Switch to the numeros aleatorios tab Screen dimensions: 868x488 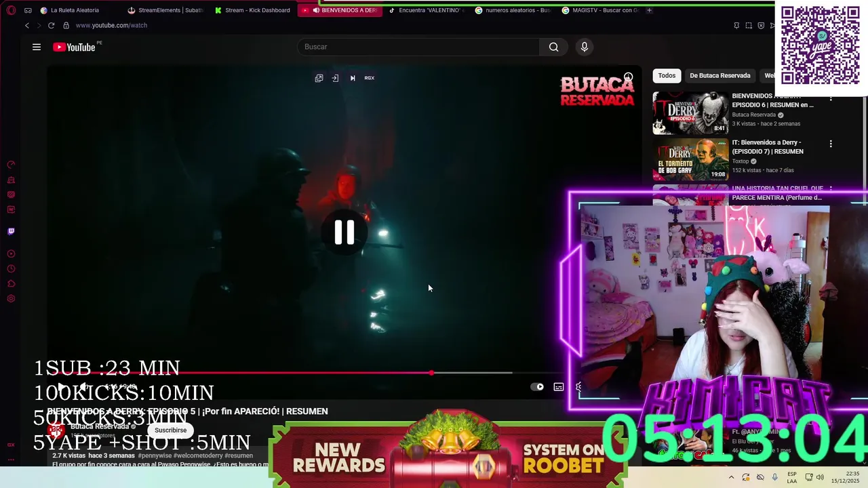click(x=513, y=10)
